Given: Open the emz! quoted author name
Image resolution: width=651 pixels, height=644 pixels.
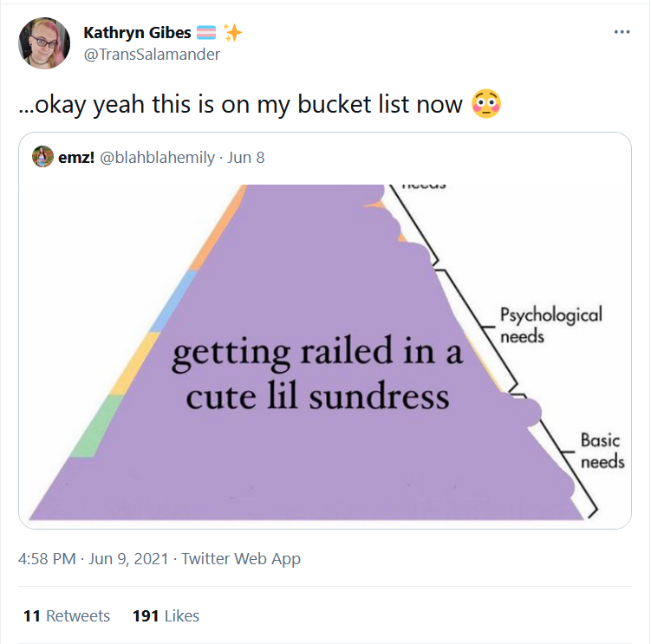Looking at the screenshot, I should (x=76, y=158).
